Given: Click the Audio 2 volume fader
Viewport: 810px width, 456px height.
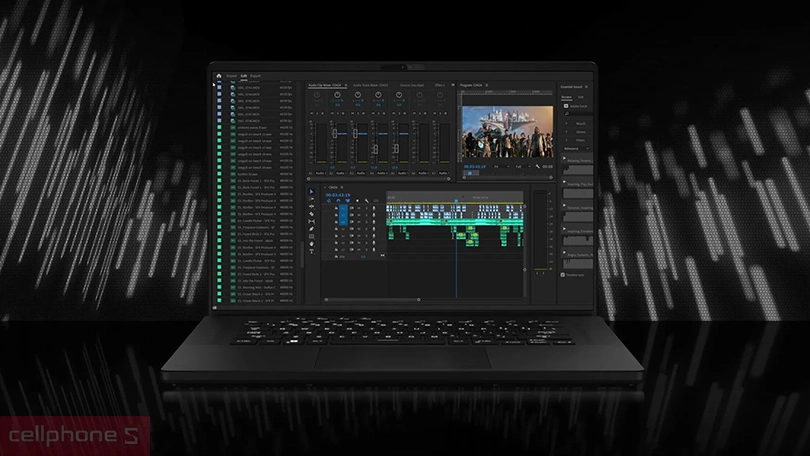Looking at the screenshot, I should click(335, 133).
